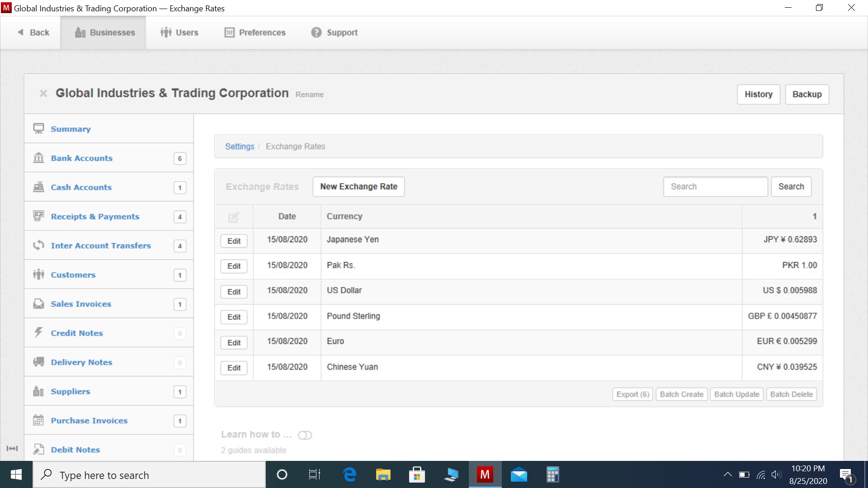The height and width of the screenshot is (488, 868).
Task: Open Calculator from taskbar
Action: coord(552,475)
